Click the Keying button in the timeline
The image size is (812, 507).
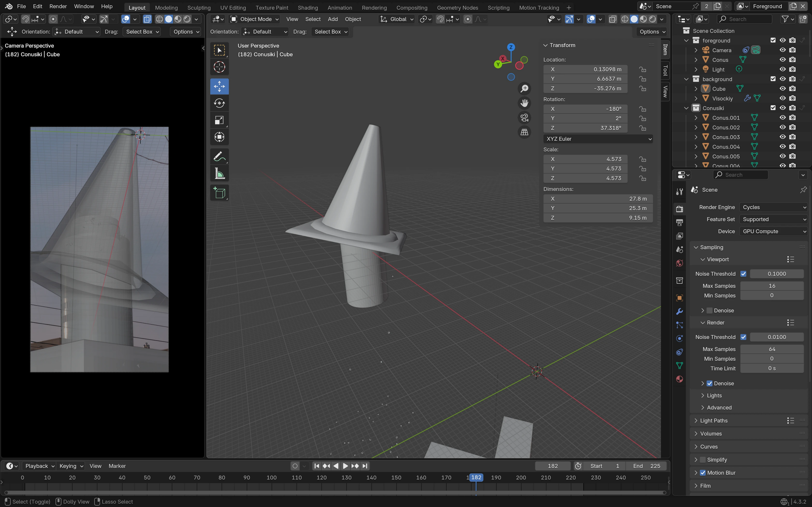click(x=71, y=466)
